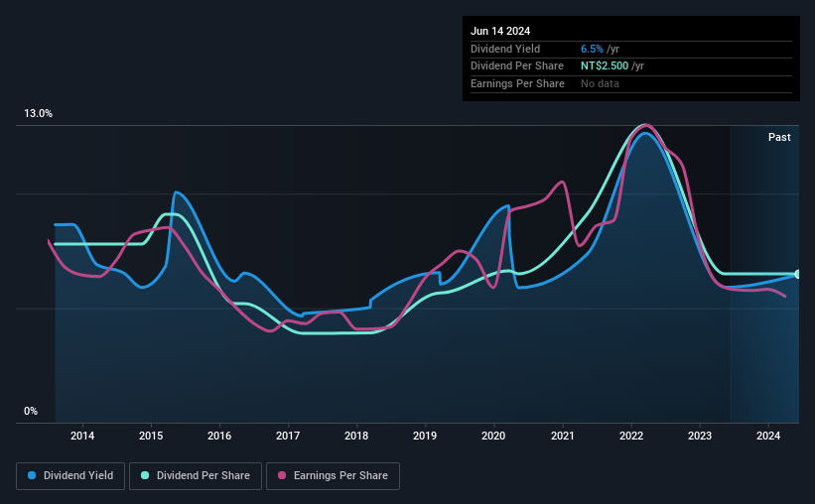This screenshot has height=504, width=815.
Task: Click the NT$2.500 dividend per share value
Action: pyautogui.click(x=605, y=66)
